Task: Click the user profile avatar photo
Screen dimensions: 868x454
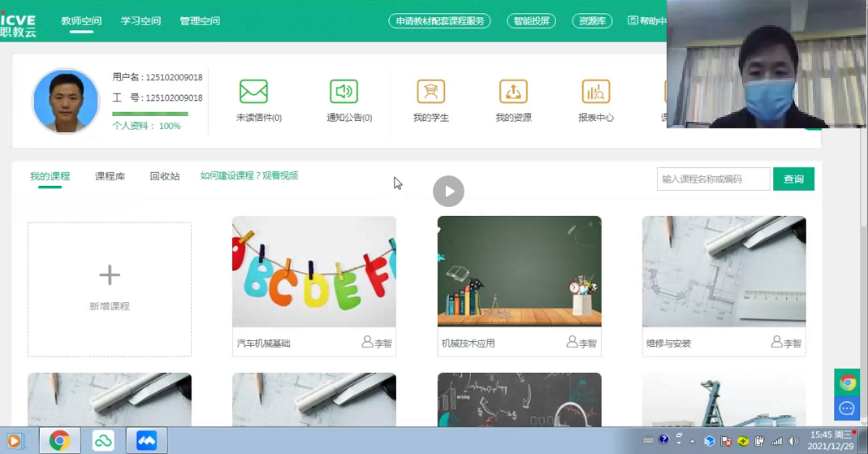Action: click(66, 102)
